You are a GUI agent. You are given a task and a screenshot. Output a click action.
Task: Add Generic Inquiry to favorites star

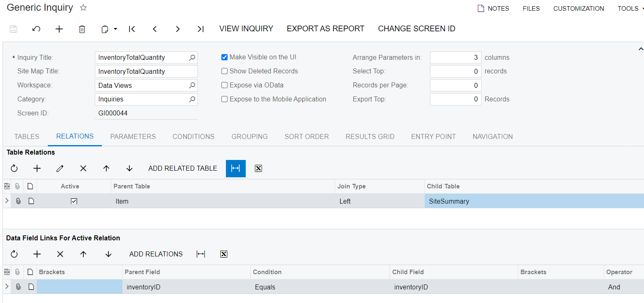[x=83, y=8]
